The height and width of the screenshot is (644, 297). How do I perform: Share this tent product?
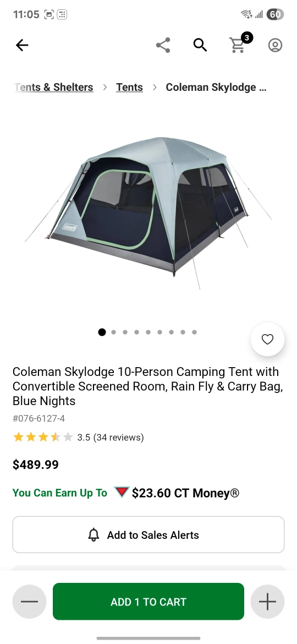tap(163, 45)
